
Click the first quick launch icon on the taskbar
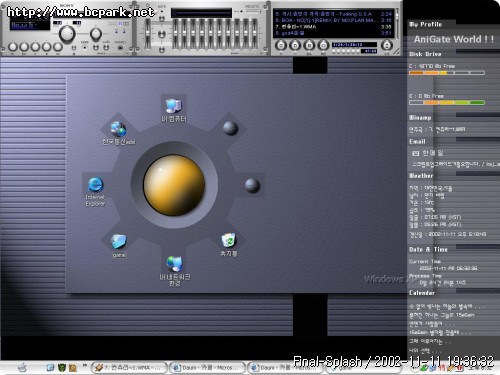pos(50,368)
